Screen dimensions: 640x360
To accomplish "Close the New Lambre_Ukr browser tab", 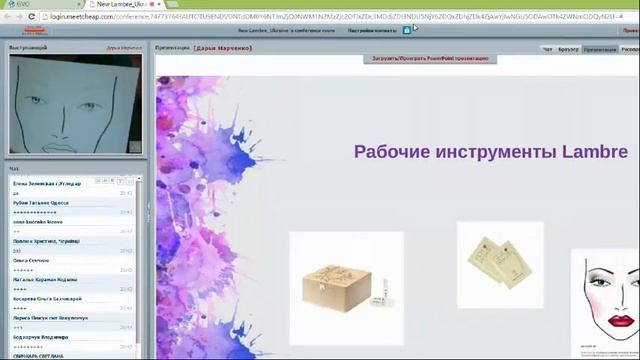I will 159,4.
